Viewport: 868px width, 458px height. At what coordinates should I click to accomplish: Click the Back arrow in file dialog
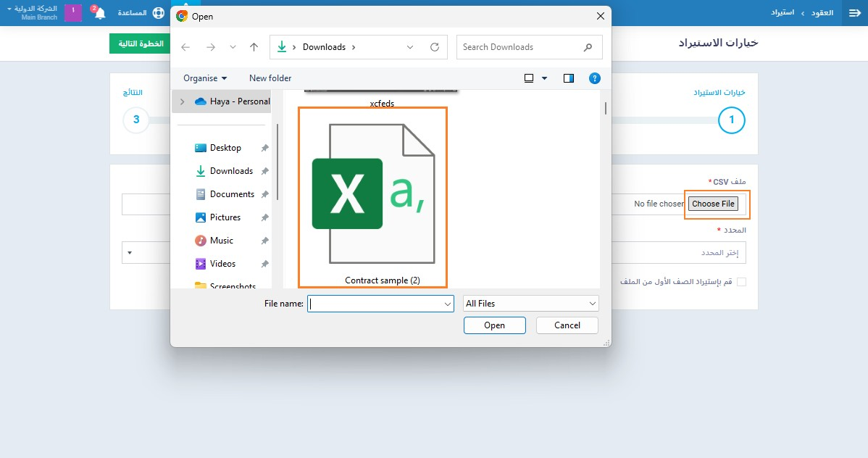185,47
